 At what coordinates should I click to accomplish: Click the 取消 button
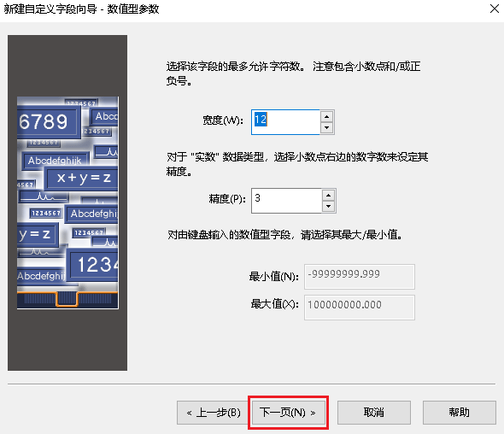pyautogui.click(x=374, y=413)
